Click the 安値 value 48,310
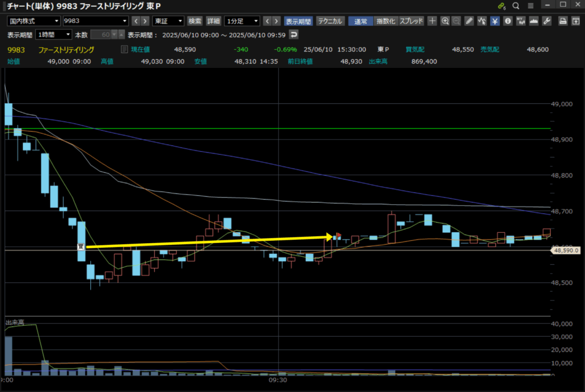 click(x=245, y=62)
